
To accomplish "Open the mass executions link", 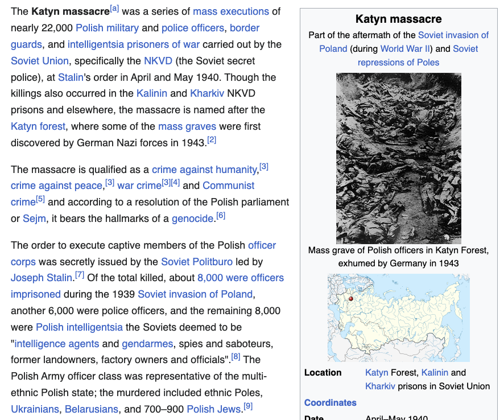I will 231,11.
